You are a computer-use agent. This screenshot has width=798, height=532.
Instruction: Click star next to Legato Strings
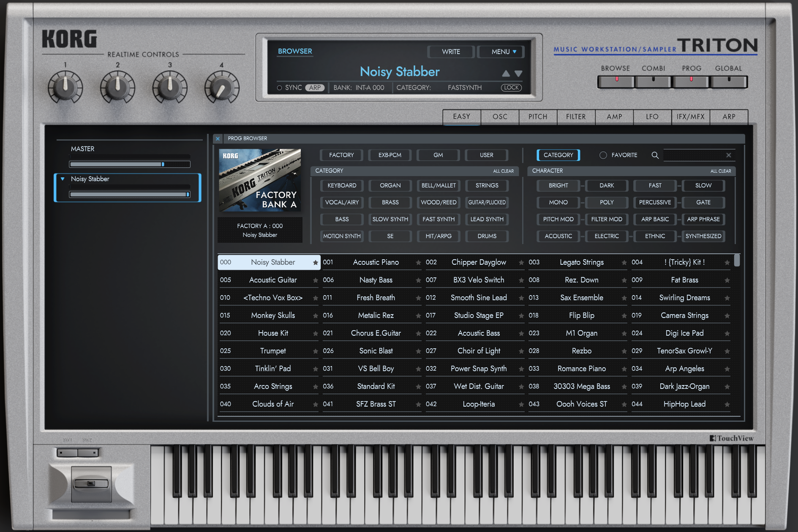point(624,263)
